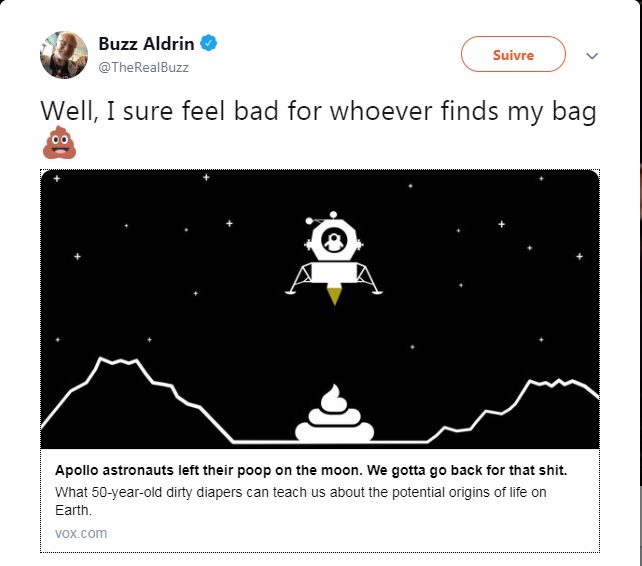Screen dimensions: 642x566
Task: Click the poop emoji in the tweet
Action: pyautogui.click(x=59, y=142)
